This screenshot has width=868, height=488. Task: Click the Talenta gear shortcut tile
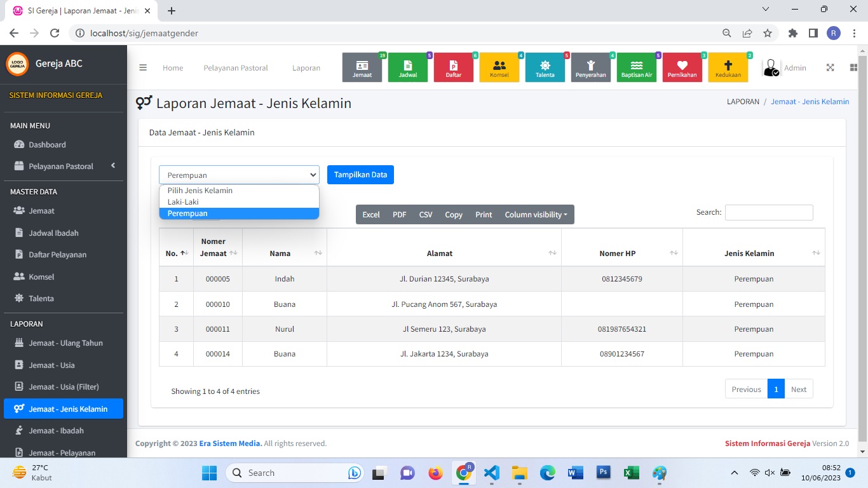click(x=545, y=67)
